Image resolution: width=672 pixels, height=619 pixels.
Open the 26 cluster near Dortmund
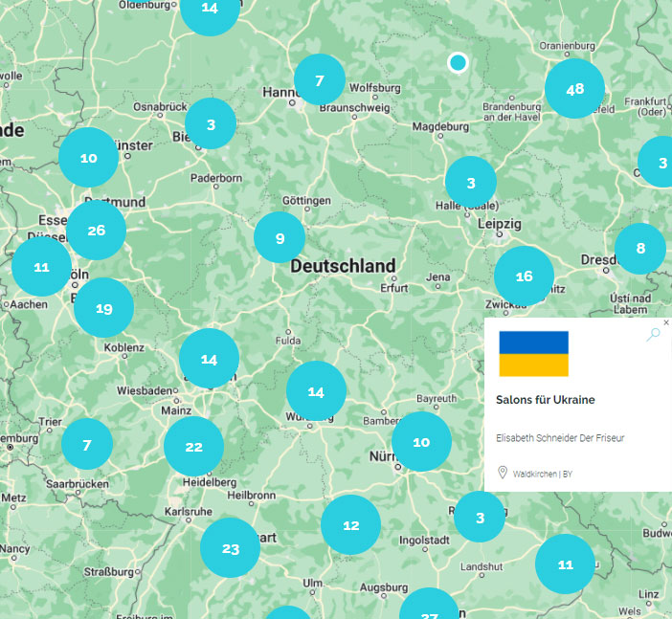96,231
